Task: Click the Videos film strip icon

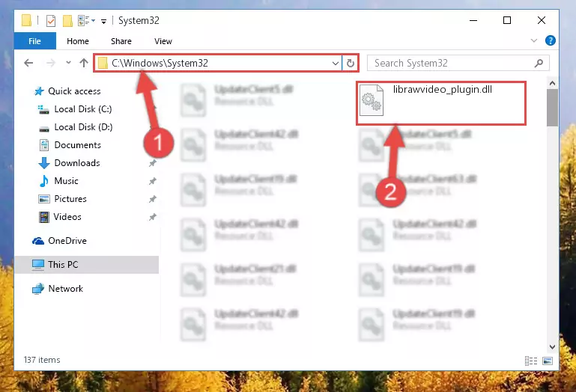Action: click(x=44, y=217)
